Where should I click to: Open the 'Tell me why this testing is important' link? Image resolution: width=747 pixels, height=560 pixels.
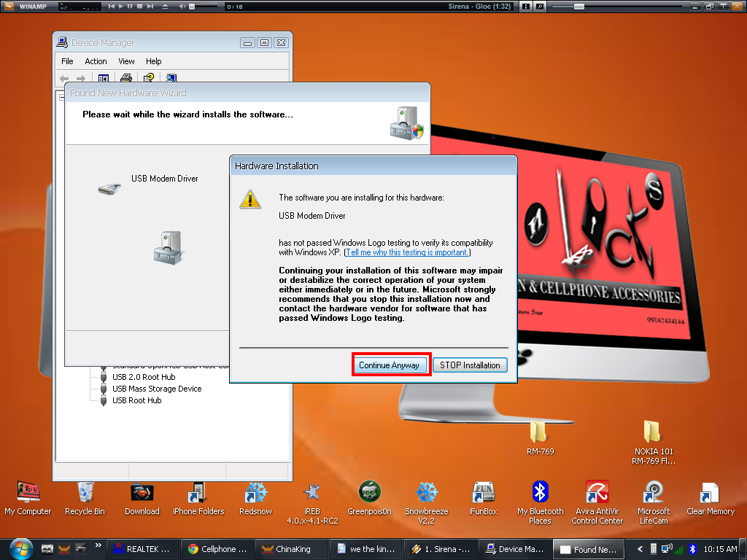(x=407, y=252)
